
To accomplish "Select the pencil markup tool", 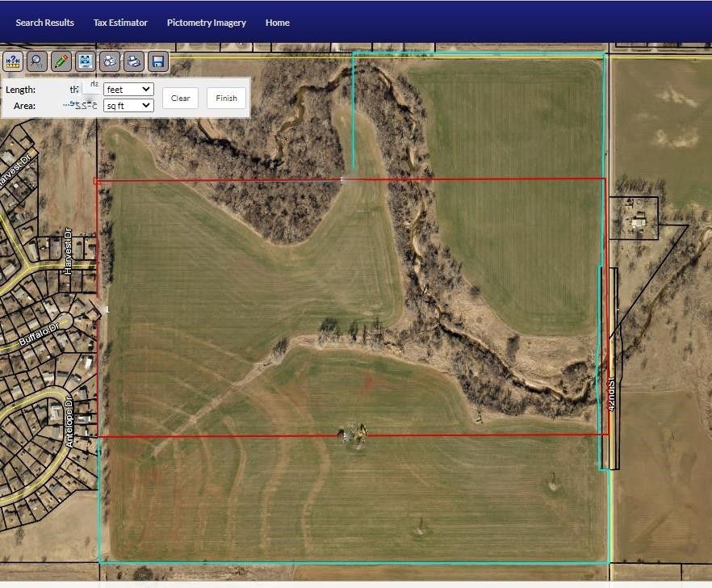I will 60,61.
